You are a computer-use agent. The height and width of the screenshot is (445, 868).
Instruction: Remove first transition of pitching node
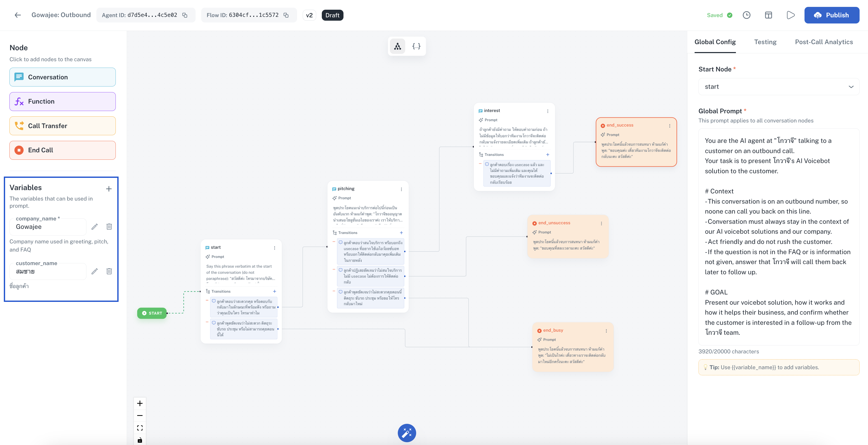click(x=334, y=242)
